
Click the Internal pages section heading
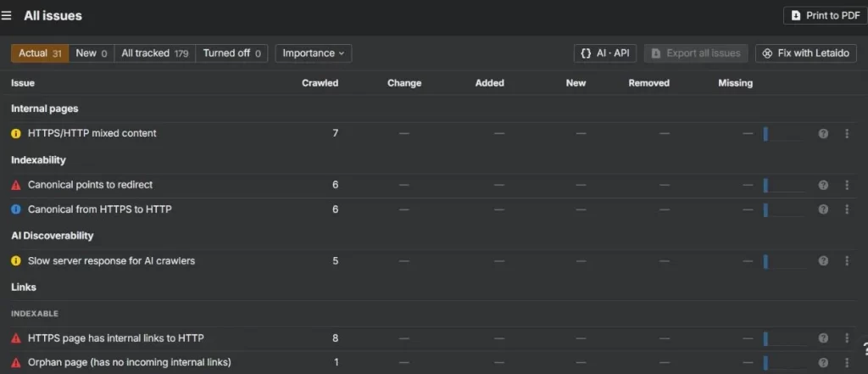point(45,109)
